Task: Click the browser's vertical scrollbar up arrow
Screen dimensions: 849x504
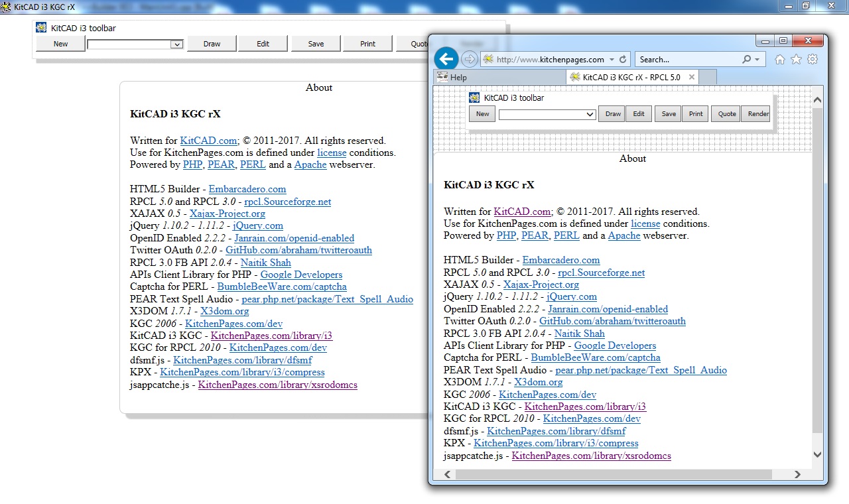Action: (x=817, y=100)
